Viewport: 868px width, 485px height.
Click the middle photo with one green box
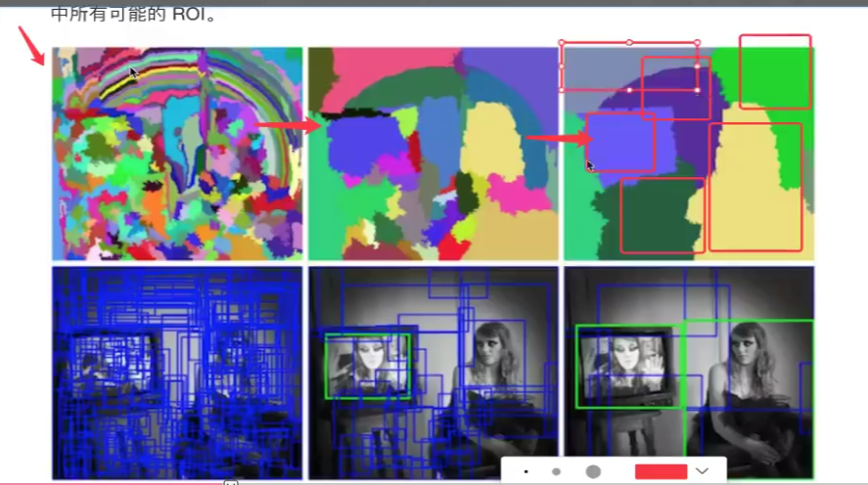433,373
